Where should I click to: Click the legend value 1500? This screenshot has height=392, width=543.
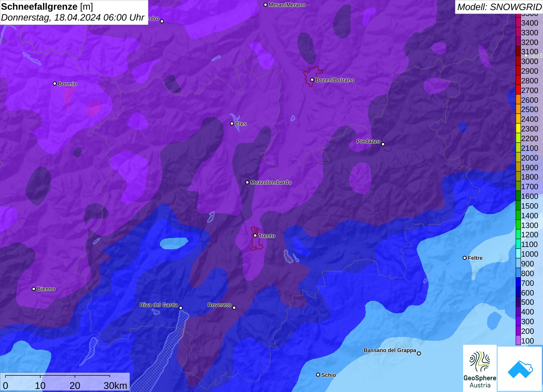(x=529, y=206)
